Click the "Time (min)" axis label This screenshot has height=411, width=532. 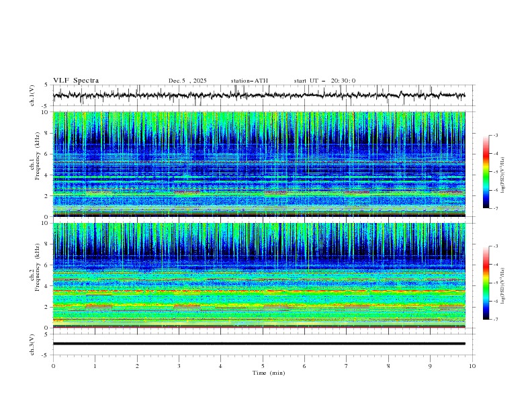click(x=269, y=373)
